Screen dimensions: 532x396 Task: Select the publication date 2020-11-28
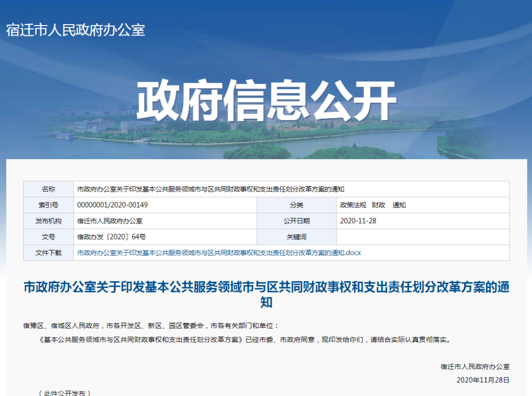point(358,221)
